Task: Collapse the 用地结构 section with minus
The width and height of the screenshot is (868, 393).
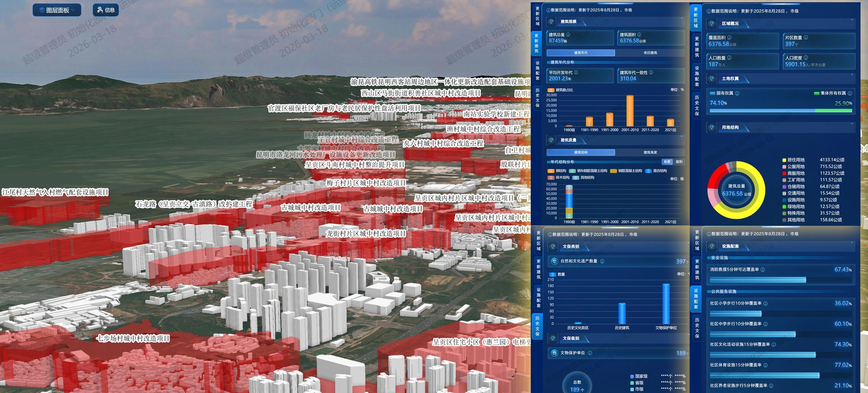Action: click(852, 123)
